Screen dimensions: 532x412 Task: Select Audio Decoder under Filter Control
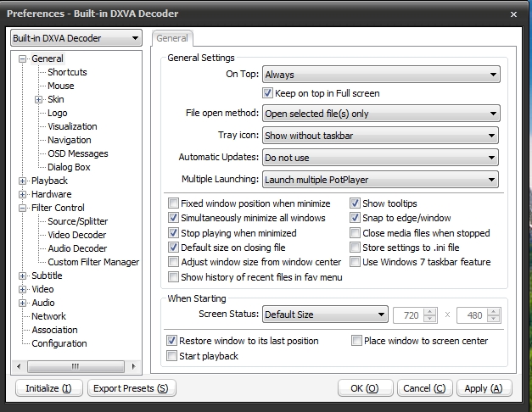(x=77, y=248)
